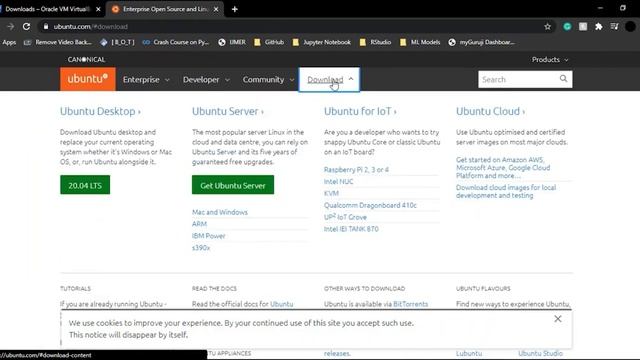Open the Ubuntu docs link under Read the Docs
The height and width of the screenshot is (360, 640).
[x=282, y=304]
